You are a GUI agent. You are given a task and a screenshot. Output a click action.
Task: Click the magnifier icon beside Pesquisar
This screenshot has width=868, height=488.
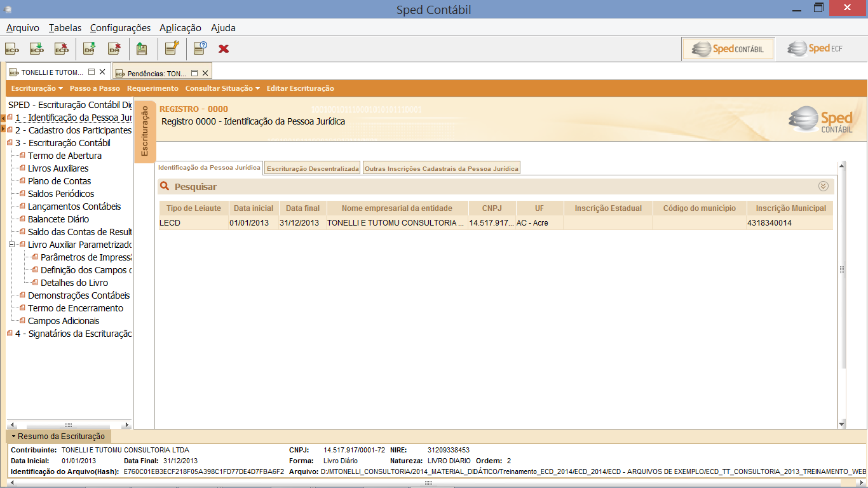(165, 186)
